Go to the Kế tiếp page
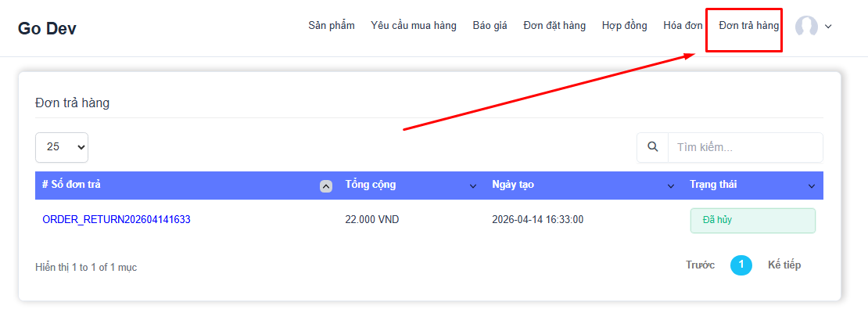The image size is (868, 335). 784,265
